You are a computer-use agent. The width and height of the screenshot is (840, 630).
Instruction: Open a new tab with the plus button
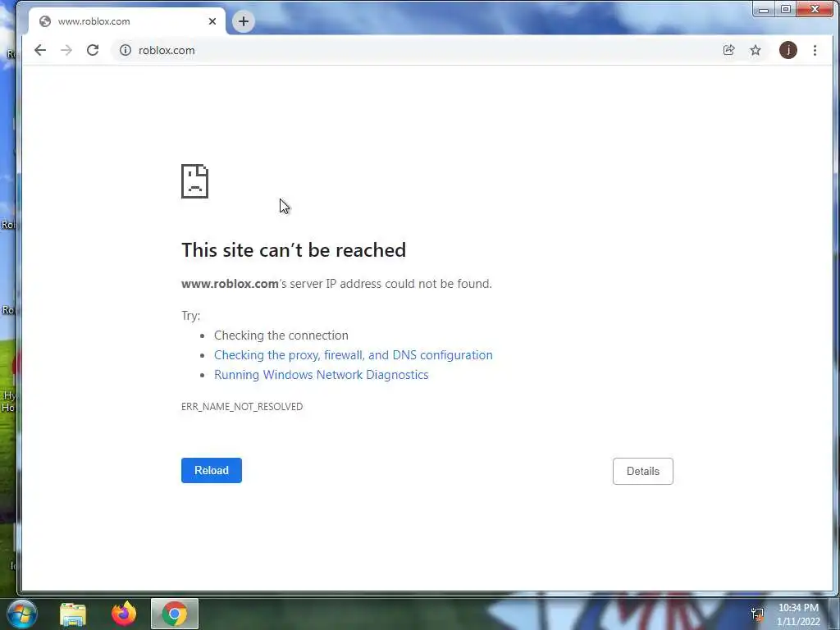pyautogui.click(x=243, y=21)
